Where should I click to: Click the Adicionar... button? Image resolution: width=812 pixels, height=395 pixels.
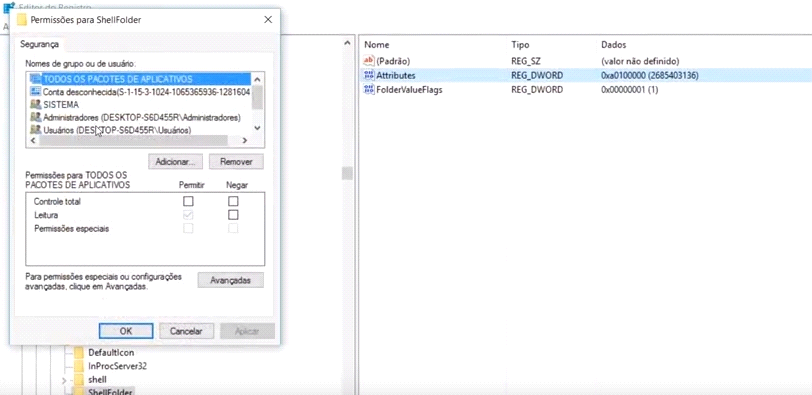coord(176,162)
